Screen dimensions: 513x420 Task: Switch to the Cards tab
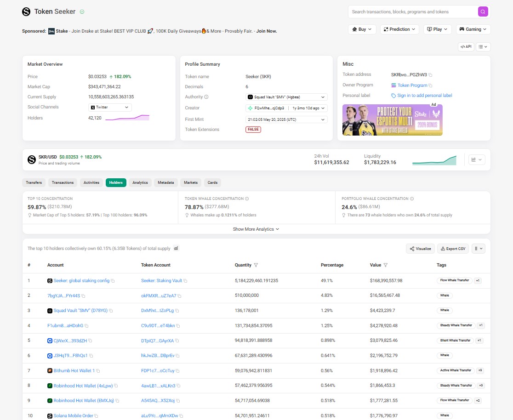tap(213, 182)
